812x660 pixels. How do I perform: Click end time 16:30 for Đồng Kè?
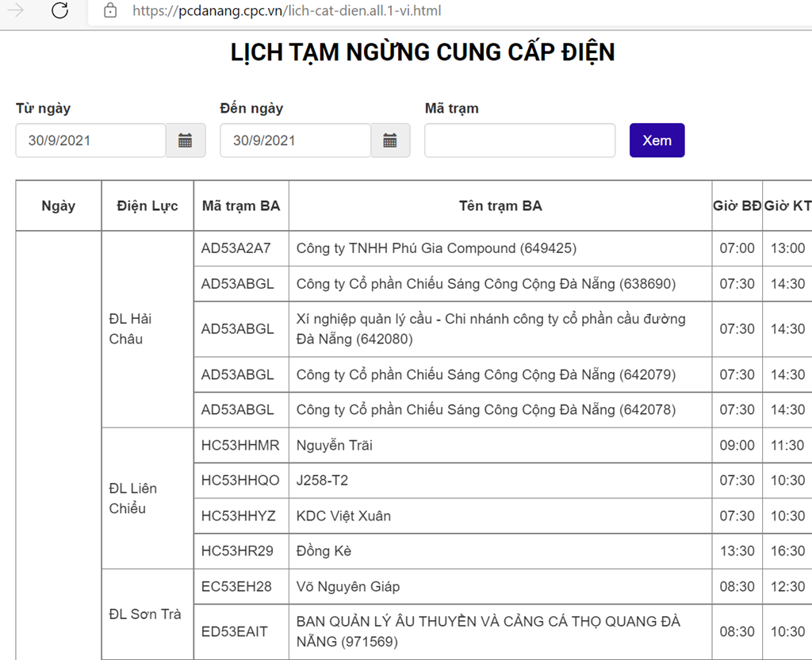pyautogui.click(x=787, y=551)
